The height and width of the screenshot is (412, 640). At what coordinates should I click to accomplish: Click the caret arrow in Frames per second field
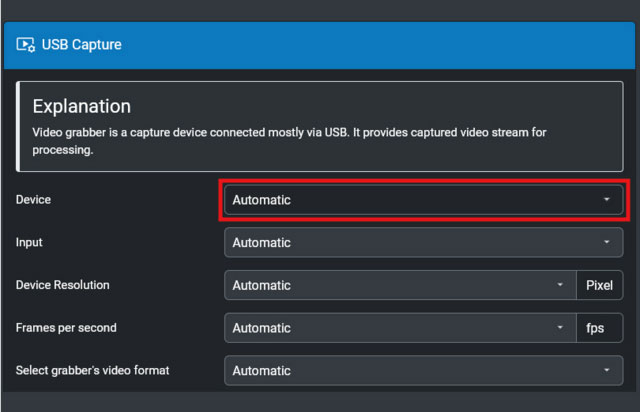560,328
